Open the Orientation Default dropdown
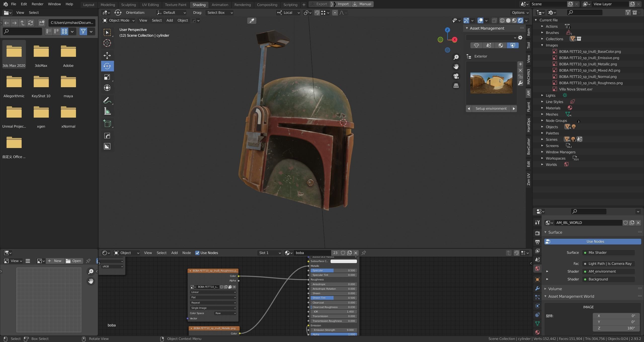The image size is (644, 342). 171,13
